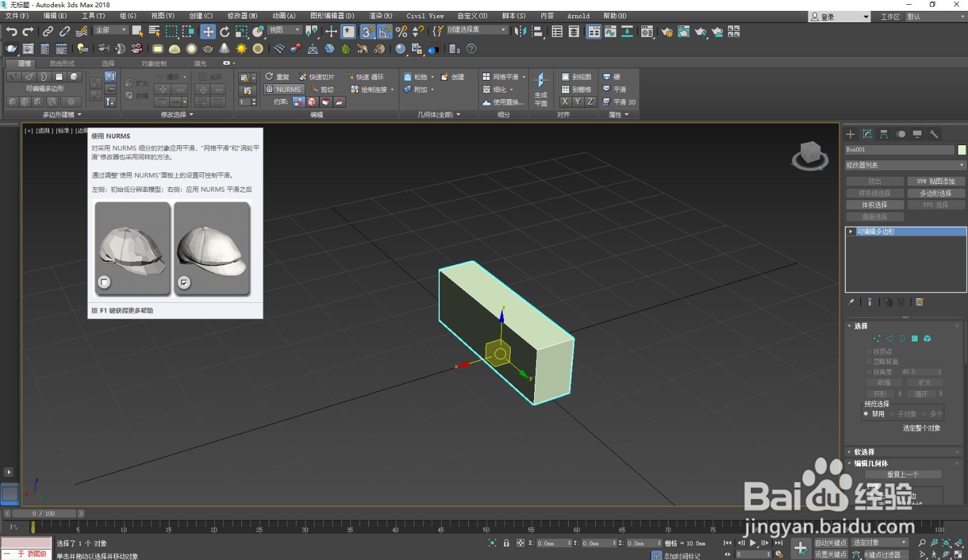Click Quick Slice (快速切片) in ribbon
Image resolution: width=968 pixels, height=560 pixels.
(x=316, y=77)
